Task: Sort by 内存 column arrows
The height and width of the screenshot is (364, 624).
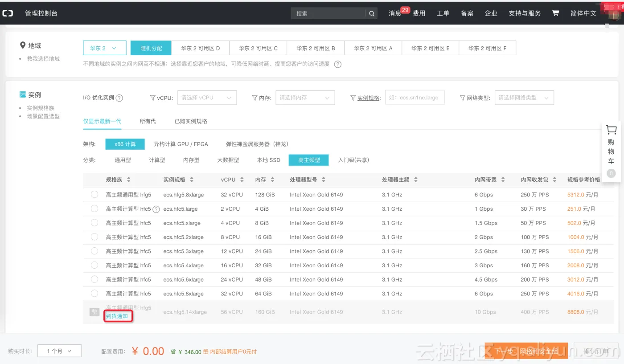Action: click(273, 180)
